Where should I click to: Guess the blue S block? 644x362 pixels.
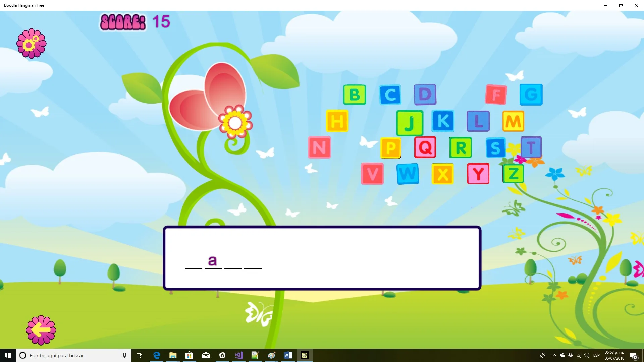495,147
